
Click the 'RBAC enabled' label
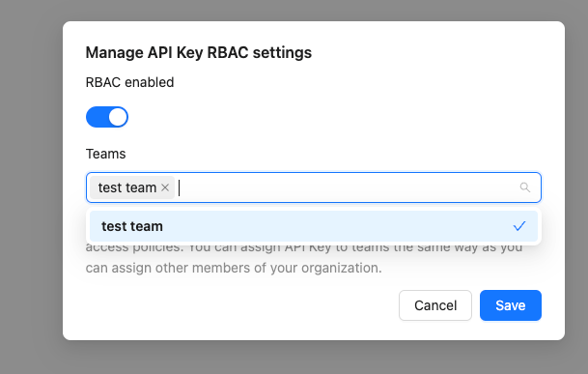coord(129,82)
